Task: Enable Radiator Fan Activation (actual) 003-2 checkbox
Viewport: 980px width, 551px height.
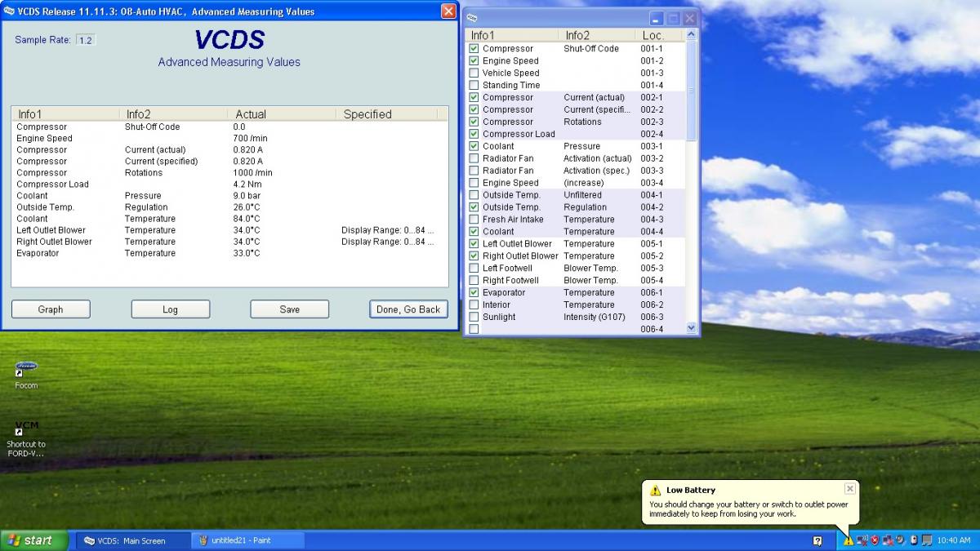Action: tap(474, 158)
